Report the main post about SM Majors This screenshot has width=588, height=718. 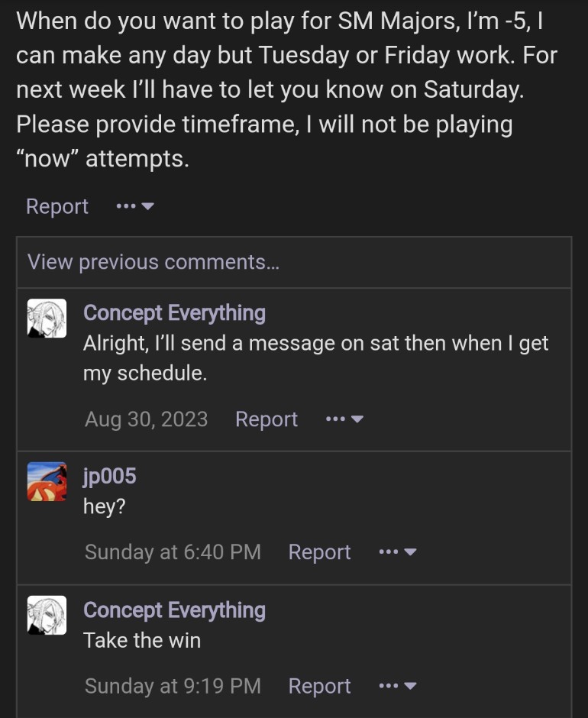point(57,206)
